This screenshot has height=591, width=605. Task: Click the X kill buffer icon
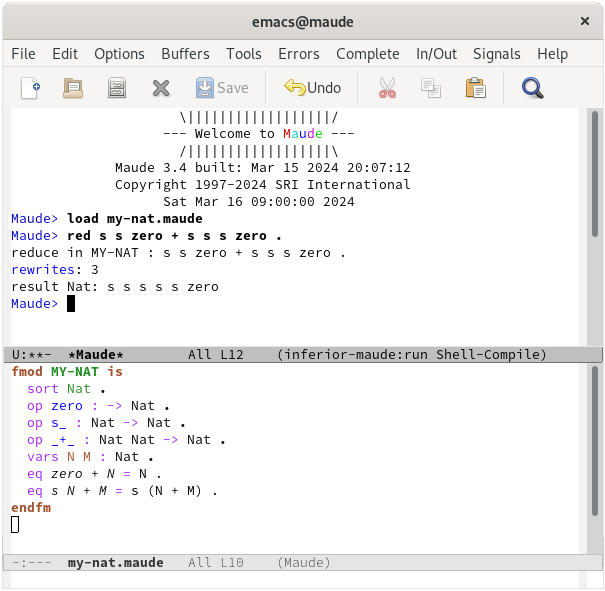[x=161, y=88]
